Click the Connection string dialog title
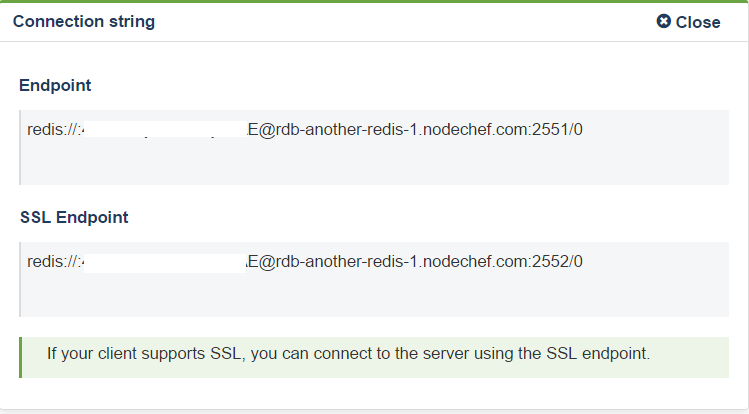The image size is (749, 414). (x=84, y=21)
